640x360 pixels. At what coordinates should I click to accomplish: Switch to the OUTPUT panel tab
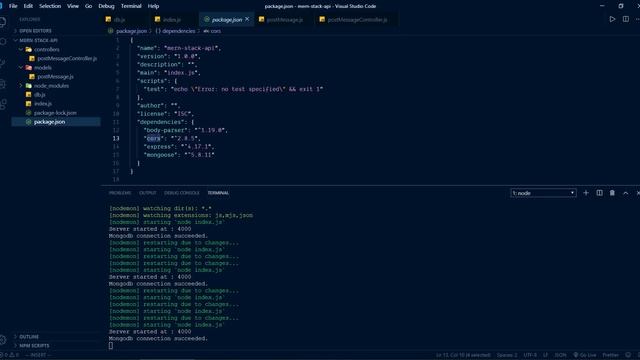[148, 193]
